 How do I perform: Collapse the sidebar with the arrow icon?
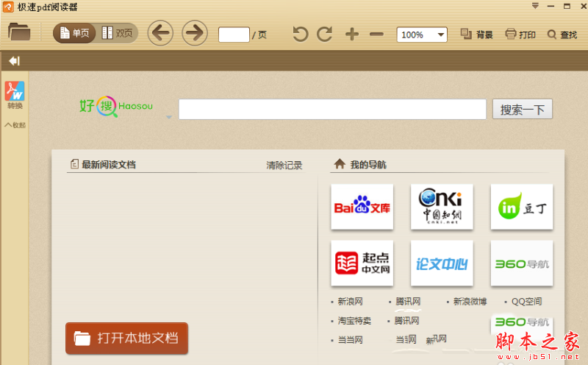[x=14, y=61]
